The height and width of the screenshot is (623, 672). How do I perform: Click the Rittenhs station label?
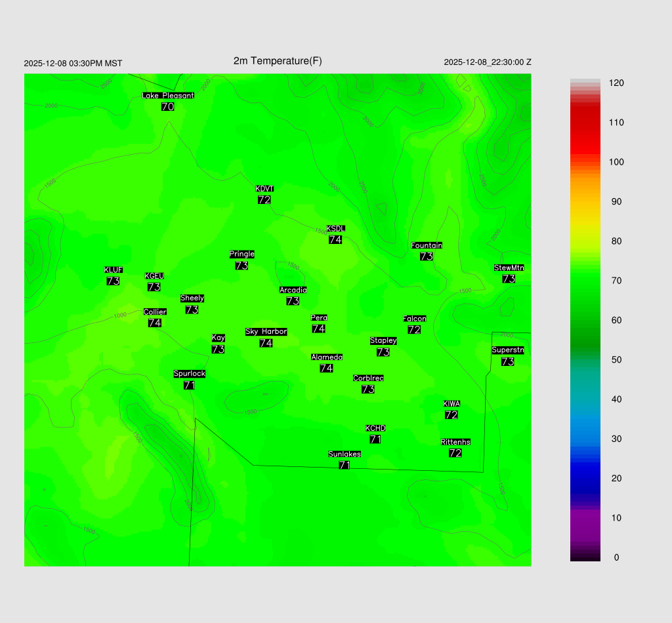(x=455, y=442)
